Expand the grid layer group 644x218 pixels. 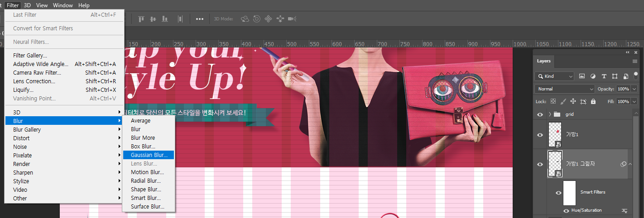click(x=549, y=114)
